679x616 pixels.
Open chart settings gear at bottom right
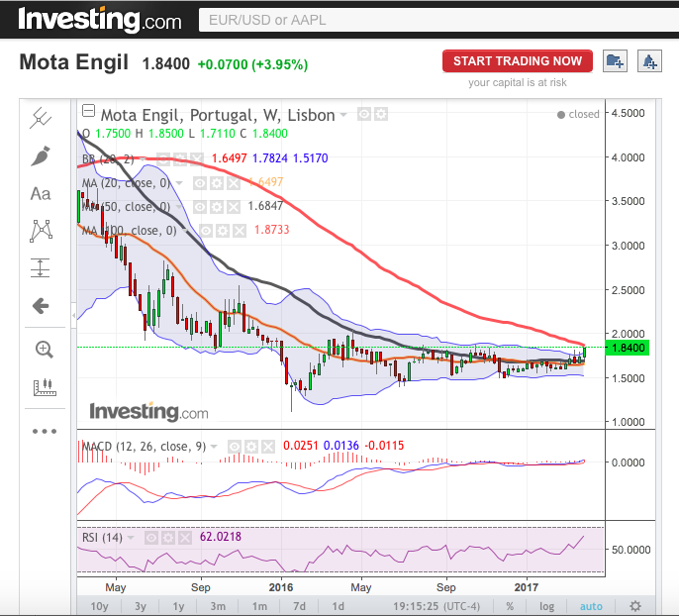pyautogui.click(x=635, y=606)
